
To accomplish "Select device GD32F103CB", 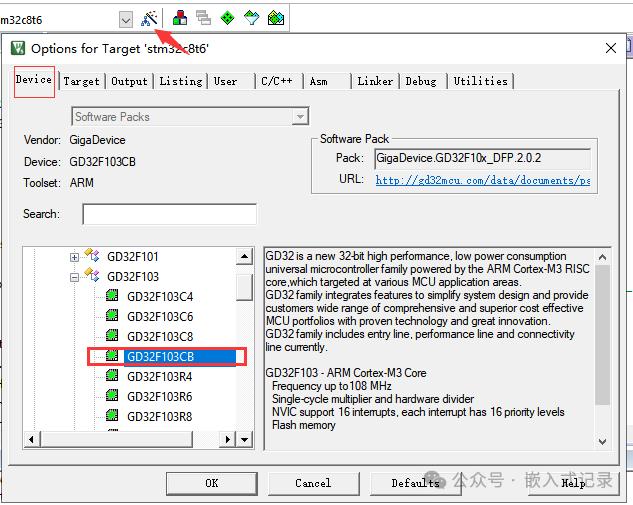I will tap(161, 357).
